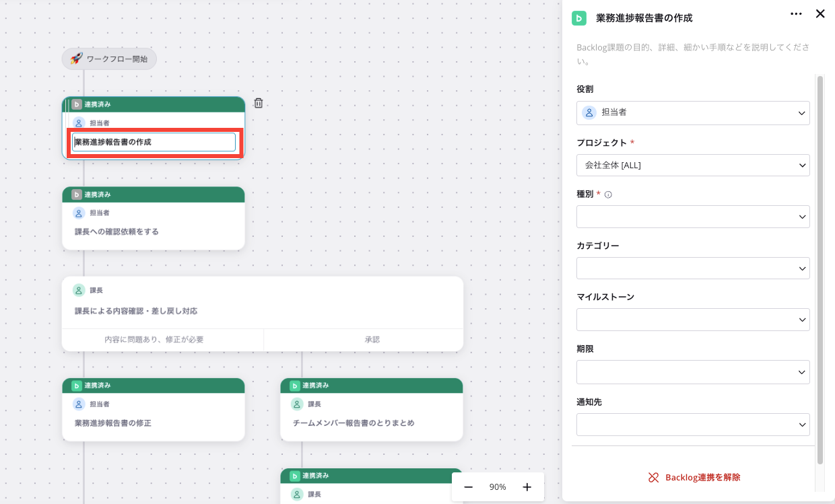Image resolution: width=835 pixels, height=504 pixels.
Task: Click the ワークフロー開始 start node
Action: click(109, 59)
